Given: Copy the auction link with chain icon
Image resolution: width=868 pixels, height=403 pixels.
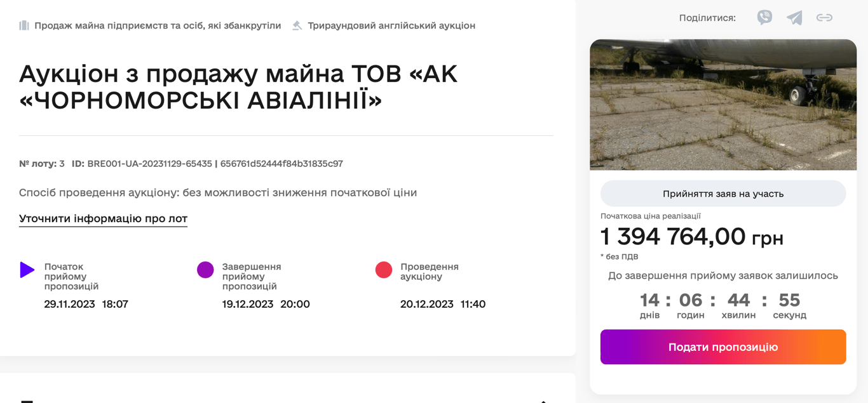Looking at the screenshot, I should click(x=824, y=18).
